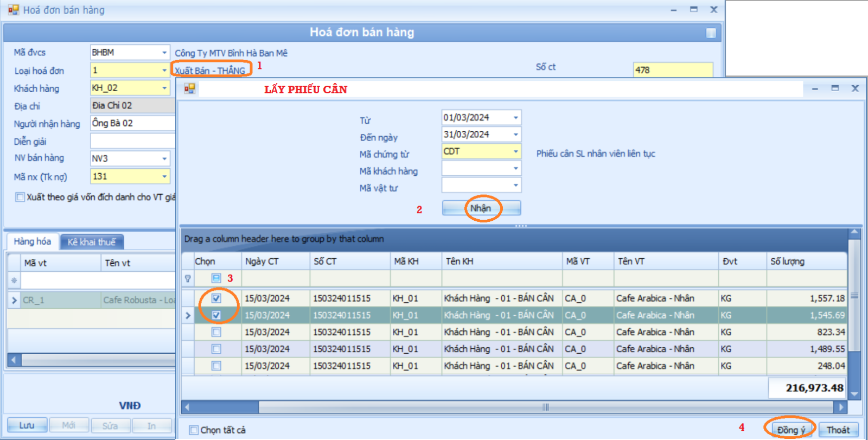Open the Từ date picker dropdown
Image resolution: width=868 pixels, height=440 pixels.
pyautogui.click(x=515, y=117)
